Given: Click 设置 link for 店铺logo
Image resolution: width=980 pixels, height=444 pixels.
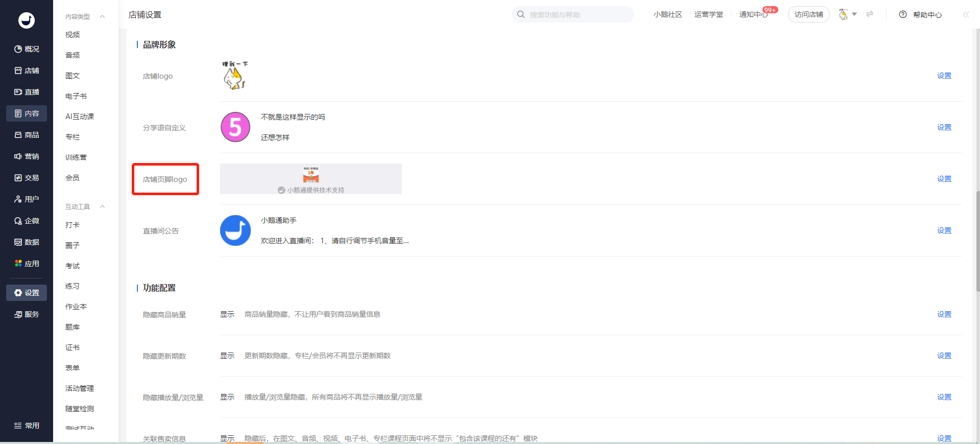Looking at the screenshot, I should point(944,76).
